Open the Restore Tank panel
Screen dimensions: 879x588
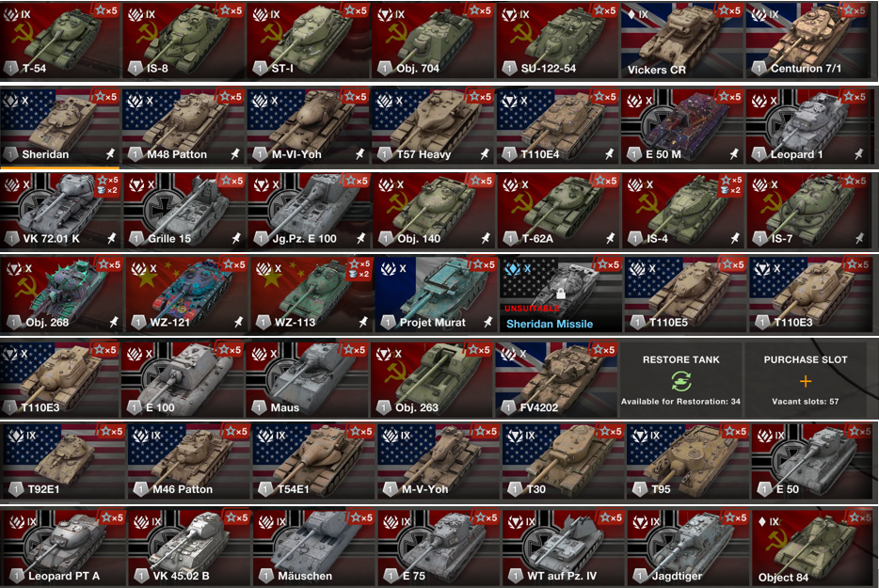680,380
